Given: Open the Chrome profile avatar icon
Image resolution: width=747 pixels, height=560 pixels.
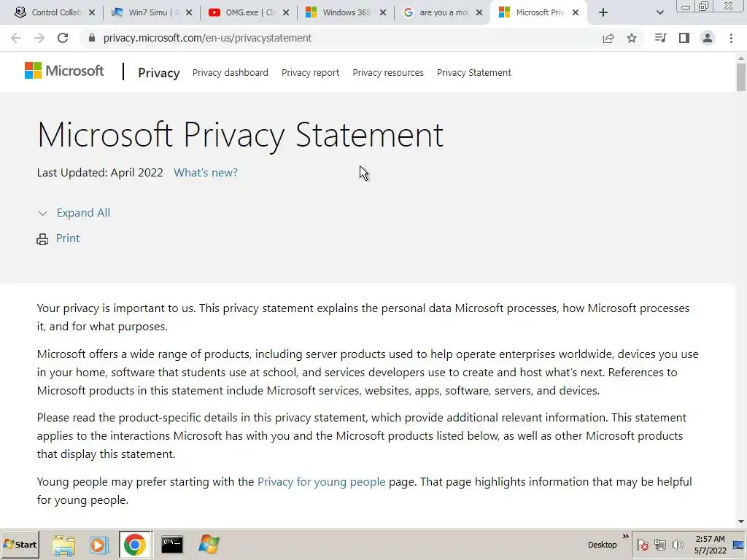Looking at the screenshot, I should click(x=707, y=38).
